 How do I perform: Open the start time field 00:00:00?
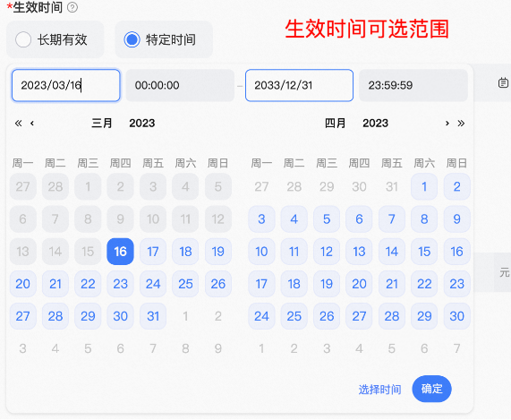(180, 85)
